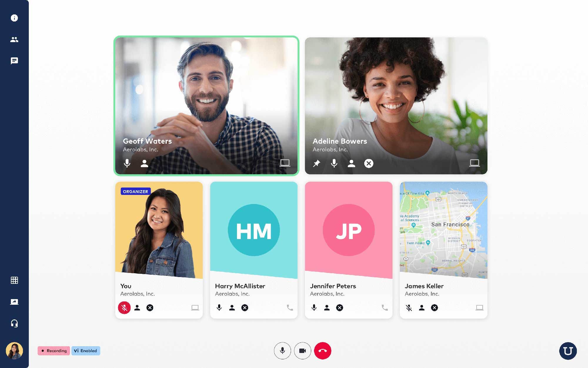588x368 pixels.
Task: Toggle mute for Harry McAllister
Action: [219, 308]
